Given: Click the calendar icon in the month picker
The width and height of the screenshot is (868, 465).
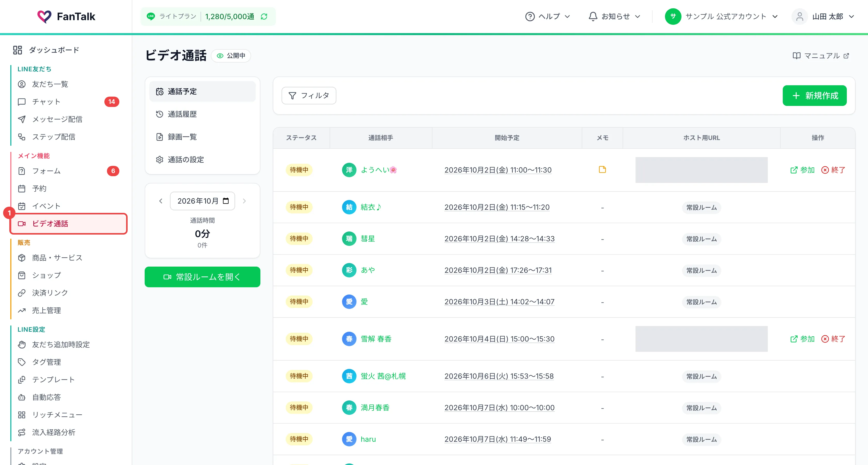Looking at the screenshot, I should [226, 201].
